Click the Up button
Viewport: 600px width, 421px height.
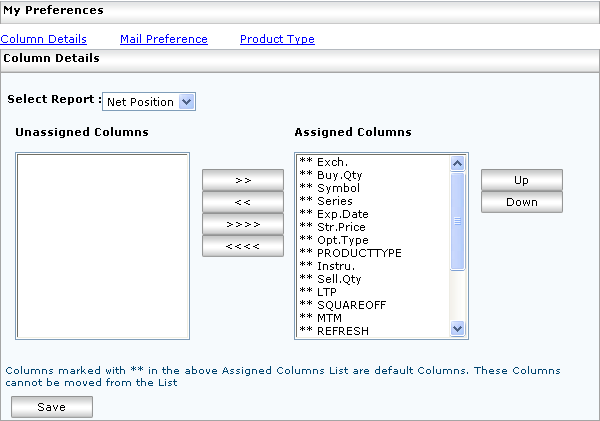521,180
